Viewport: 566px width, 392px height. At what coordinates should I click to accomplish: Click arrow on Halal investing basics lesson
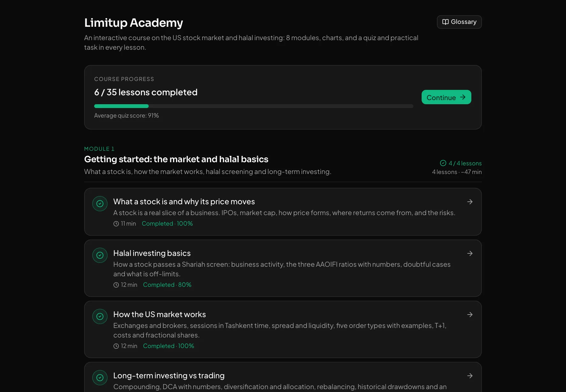[x=470, y=253]
